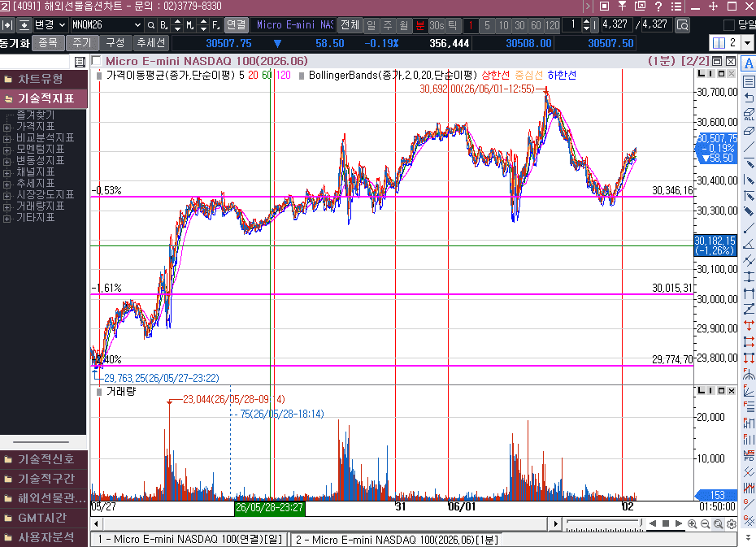756x547 pixels.
Task: Click the 추세선 button
Action: 151,43
